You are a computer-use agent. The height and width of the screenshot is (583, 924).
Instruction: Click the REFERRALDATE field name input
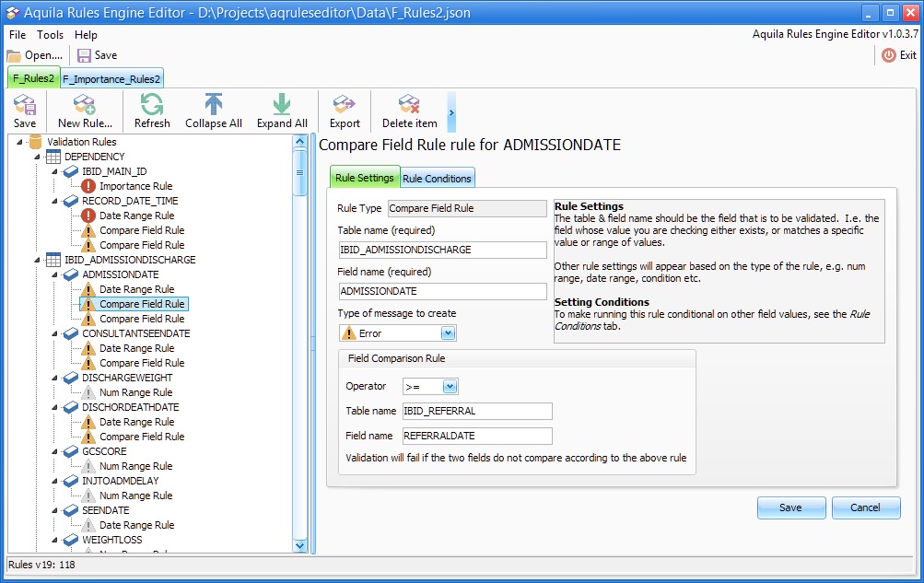477,436
